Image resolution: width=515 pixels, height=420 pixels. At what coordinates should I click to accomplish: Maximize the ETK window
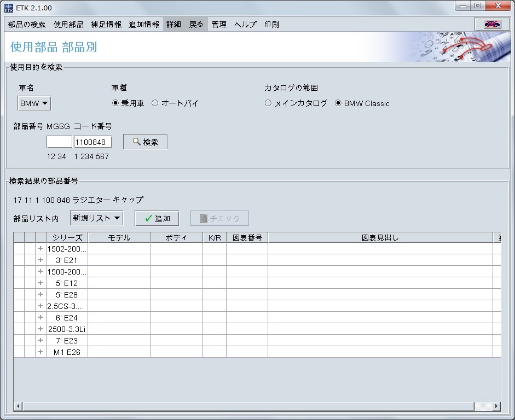click(x=478, y=6)
